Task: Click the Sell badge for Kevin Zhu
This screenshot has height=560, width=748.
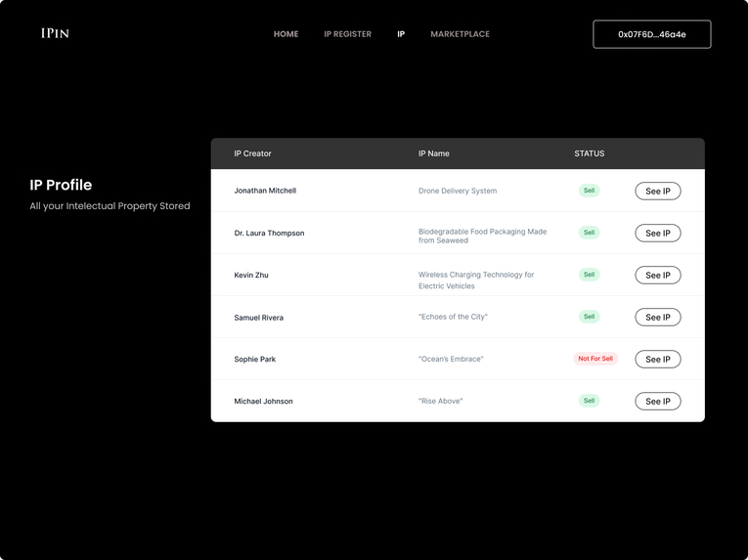Action: tap(590, 275)
